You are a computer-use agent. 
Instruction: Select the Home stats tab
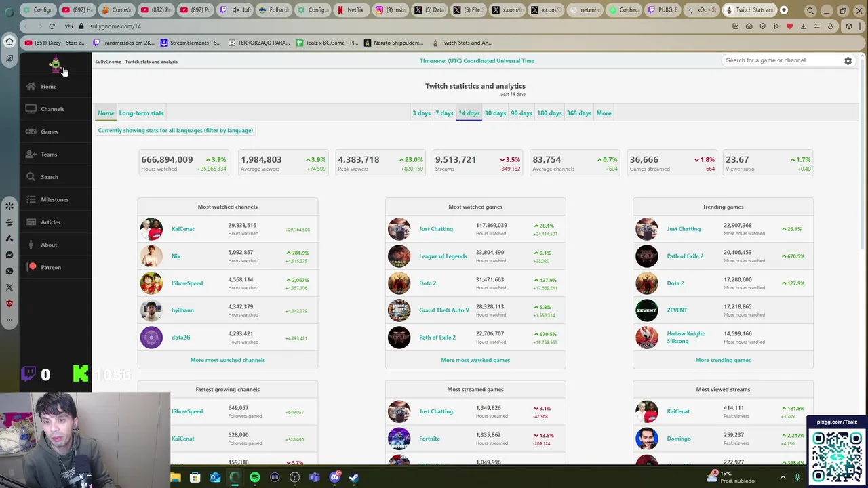pos(106,113)
